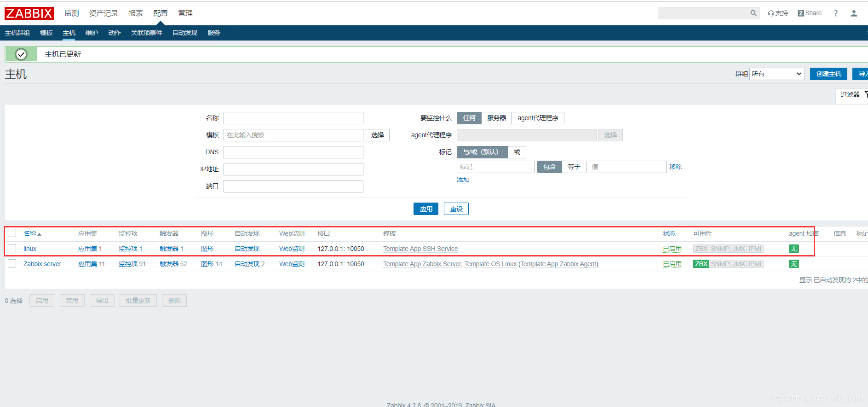Toggle 已启用 status for linux host
Viewport: 868px width, 407px height.
pyautogui.click(x=672, y=249)
